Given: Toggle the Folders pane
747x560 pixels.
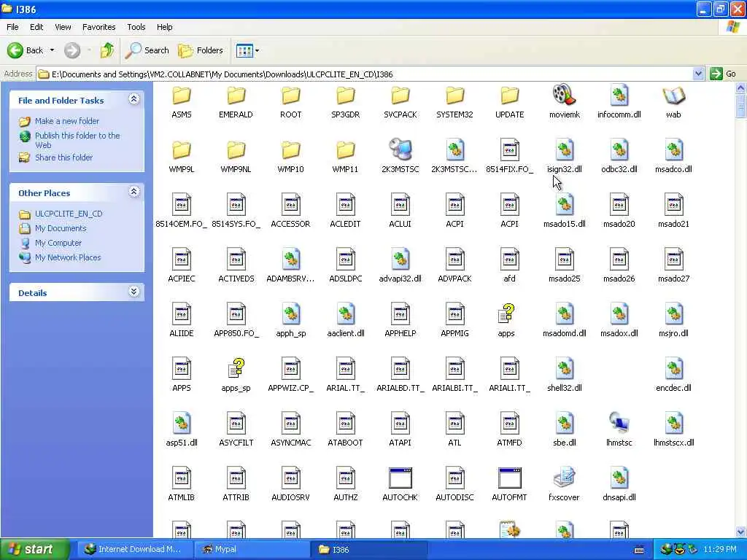Looking at the screenshot, I should [x=200, y=50].
